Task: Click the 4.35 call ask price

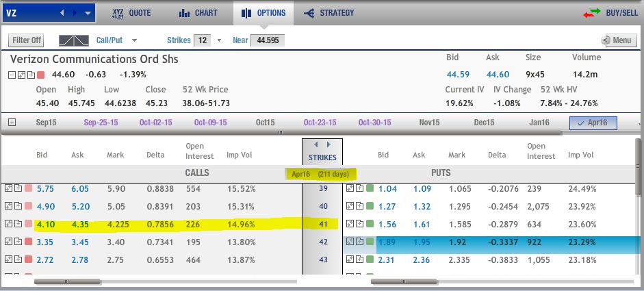Action: (x=81, y=225)
